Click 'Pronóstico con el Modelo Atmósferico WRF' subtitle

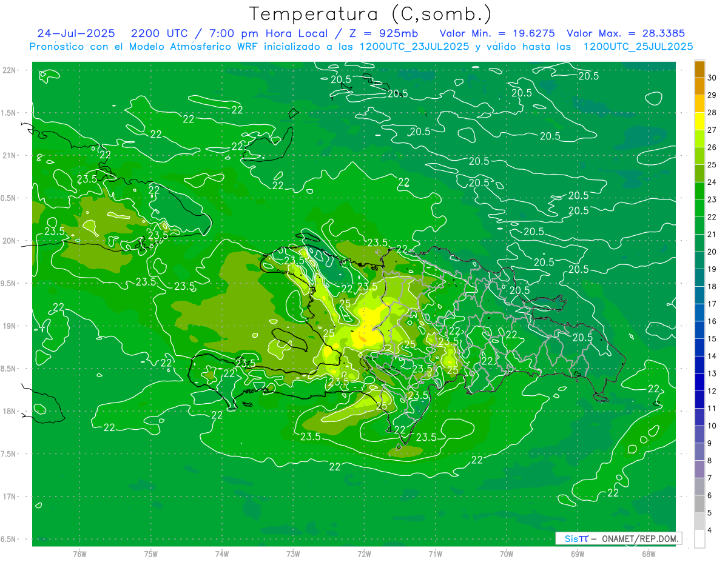[144, 46]
